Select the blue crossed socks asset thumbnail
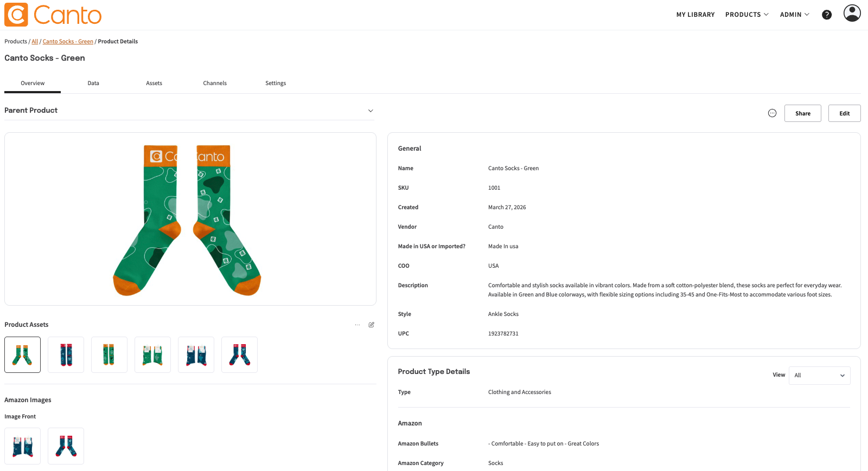This screenshot has height=471, width=868. pos(239,354)
